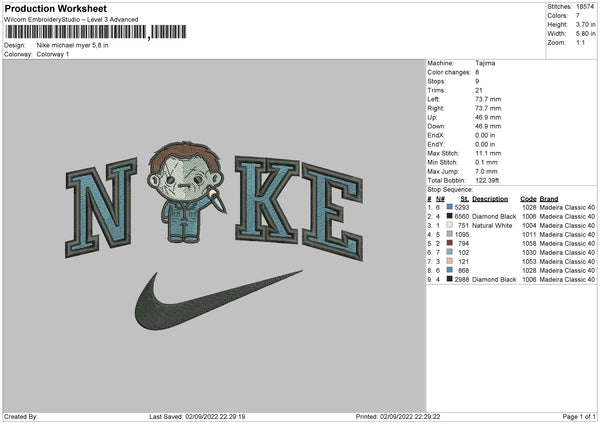Click the 'Left:' measurement label
This screenshot has height=424, width=600.
pyautogui.click(x=434, y=99)
